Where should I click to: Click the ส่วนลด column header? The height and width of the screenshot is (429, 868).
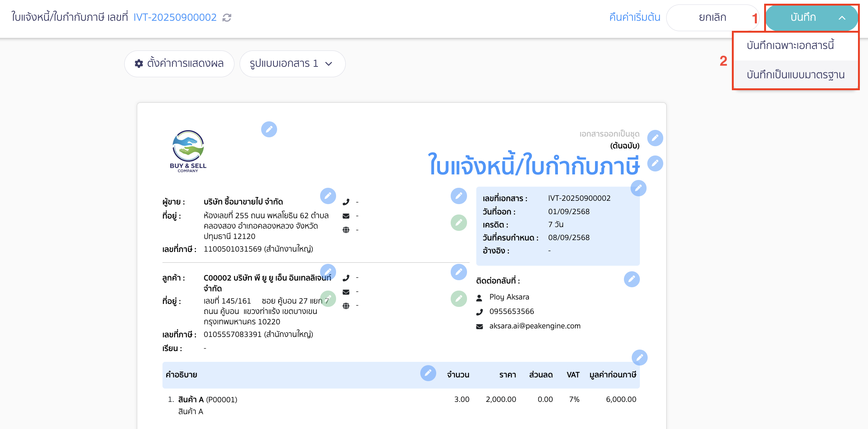(x=541, y=375)
